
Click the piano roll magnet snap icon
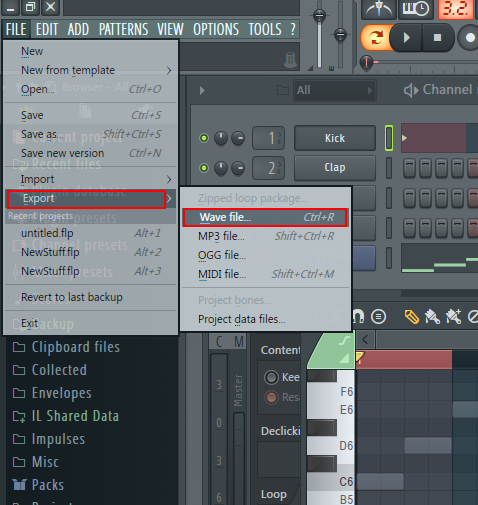tap(358, 317)
